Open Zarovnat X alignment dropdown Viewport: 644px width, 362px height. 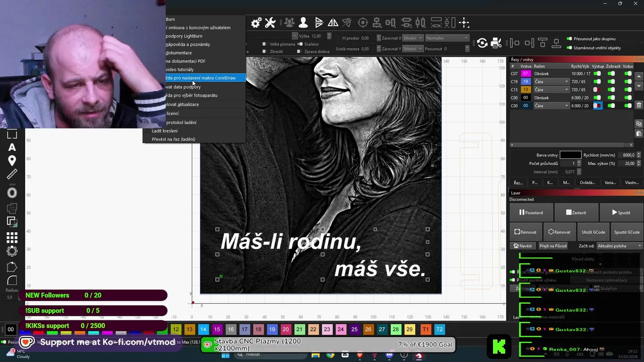pyautogui.click(x=413, y=38)
